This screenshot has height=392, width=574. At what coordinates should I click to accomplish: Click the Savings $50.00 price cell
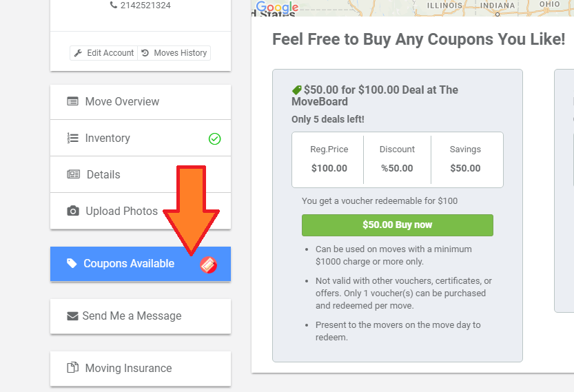click(x=465, y=160)
